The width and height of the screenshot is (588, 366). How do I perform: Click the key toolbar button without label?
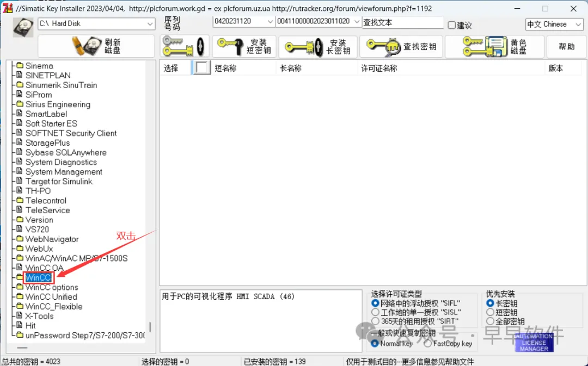(x=185, y=46)
